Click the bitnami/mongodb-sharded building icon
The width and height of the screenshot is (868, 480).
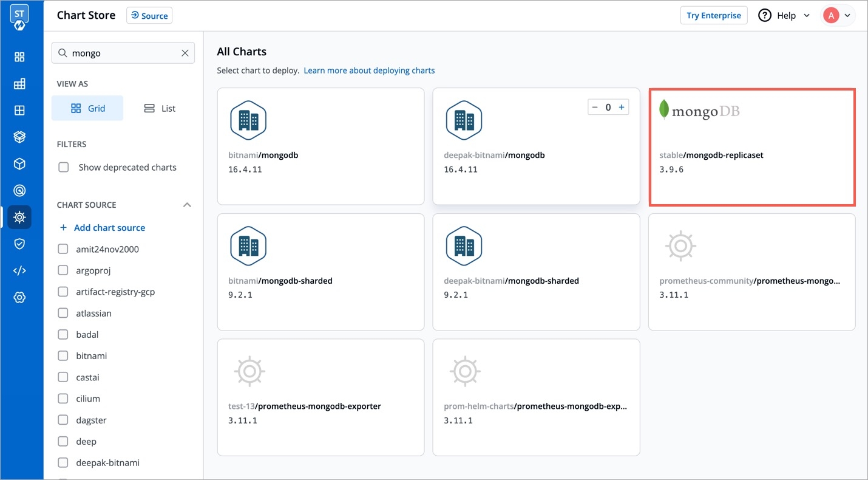pyautogui.click(x=248, y=246)
